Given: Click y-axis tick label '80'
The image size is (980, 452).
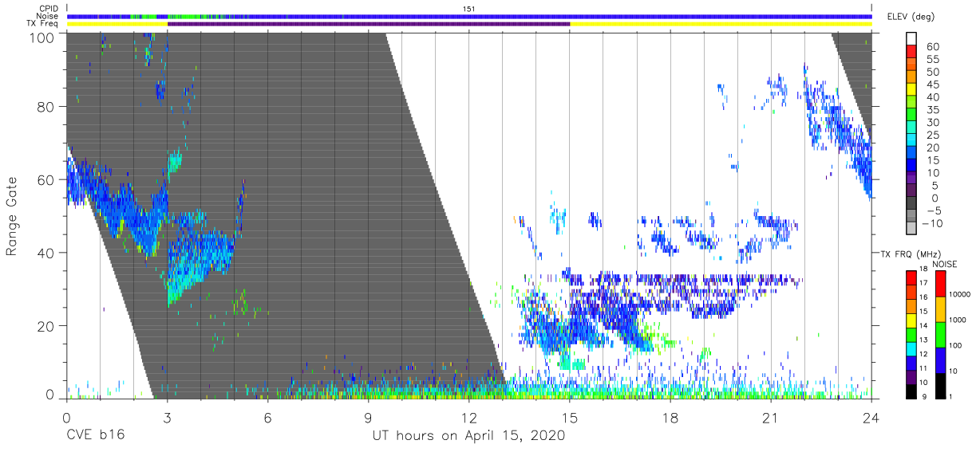Looking at the screenshot, I should 46,107.
